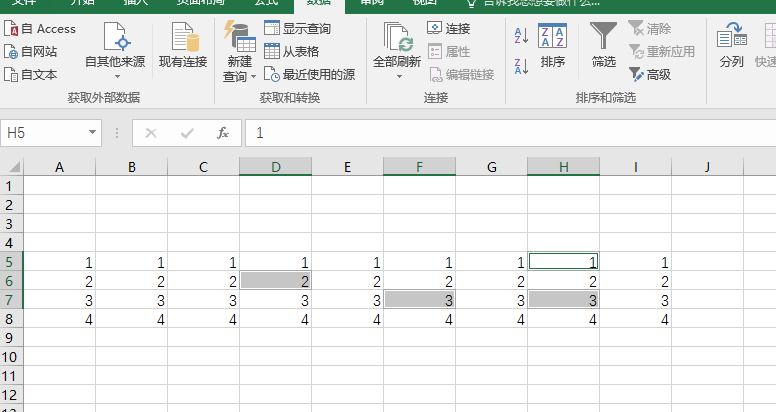Select row 8 header

pyautogui.click(x=11, y=318)
